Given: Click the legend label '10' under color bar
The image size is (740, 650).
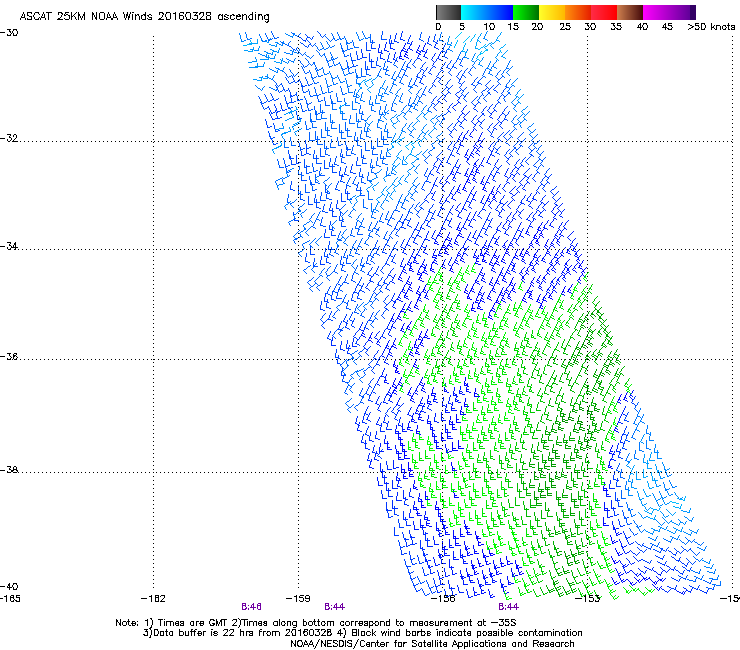Looking at the screenshot, I should 489,27.
